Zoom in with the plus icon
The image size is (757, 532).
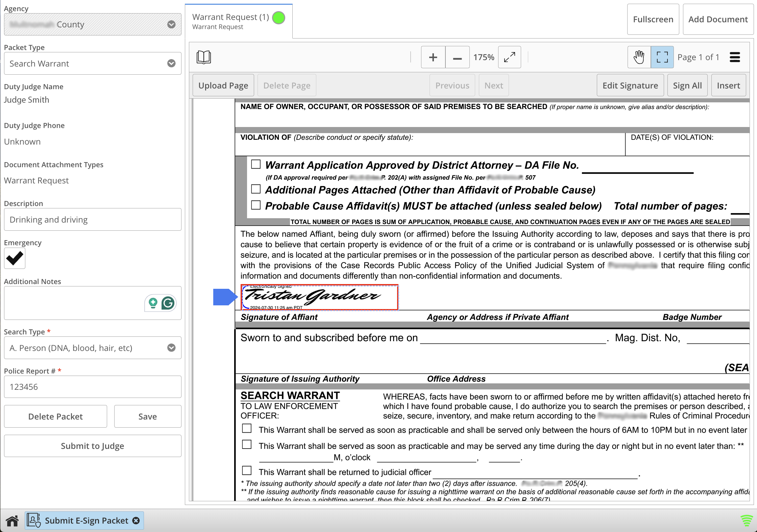click(x=433, y=57)
